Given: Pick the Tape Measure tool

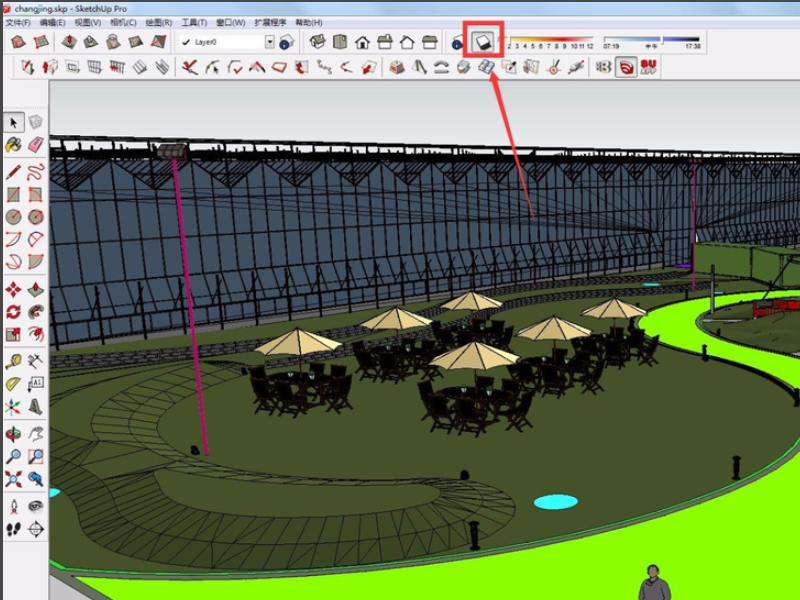Looking at the screenshot, I should [14, 362].
